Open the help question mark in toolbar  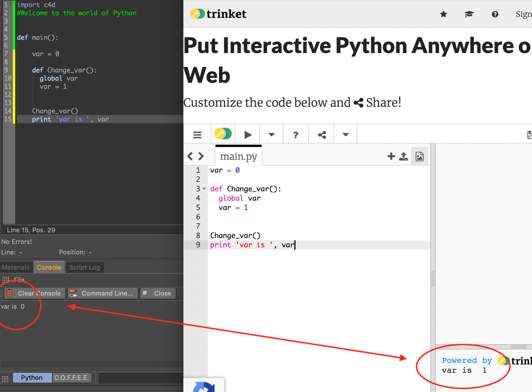(x=296, y=135)
